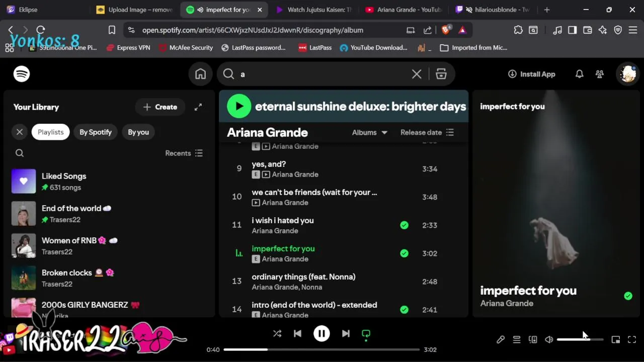Open Broken clocks playlist

point(109,278)
